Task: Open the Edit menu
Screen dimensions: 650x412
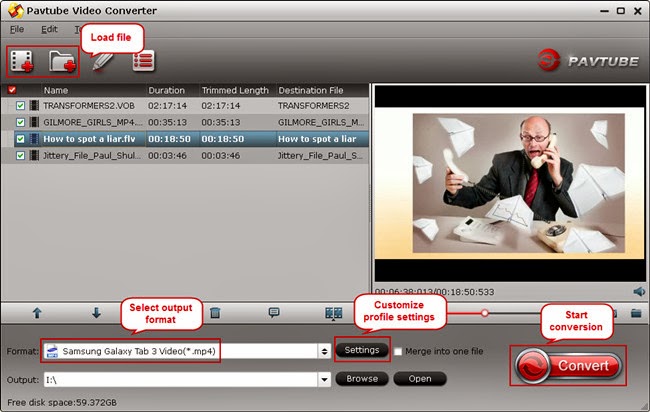Action: point(49,29)
